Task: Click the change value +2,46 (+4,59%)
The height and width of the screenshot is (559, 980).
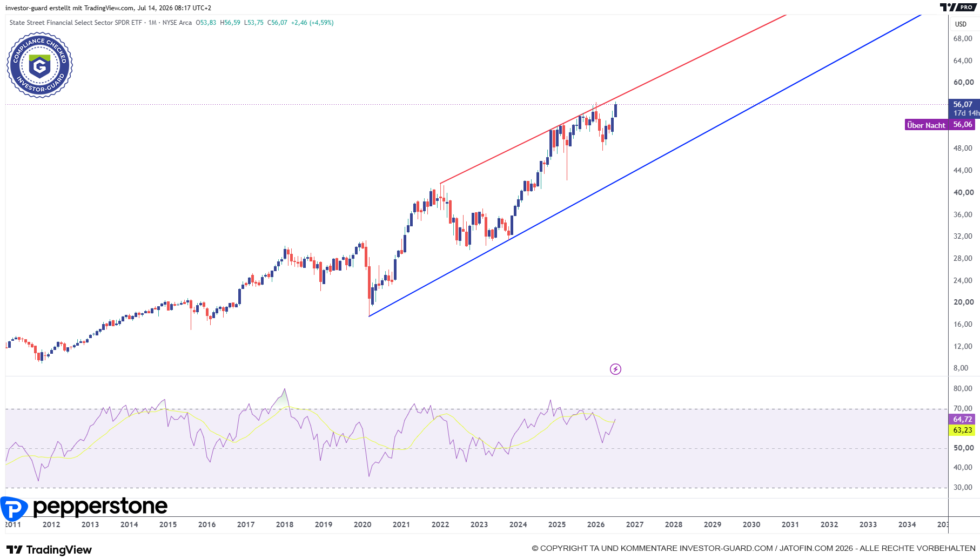Action: click(x=312, y=23)
